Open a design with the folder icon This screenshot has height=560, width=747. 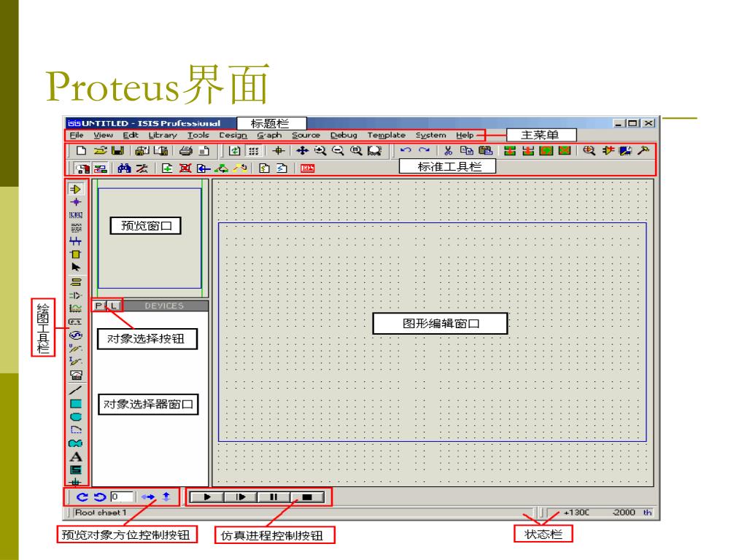coord(100,151)
